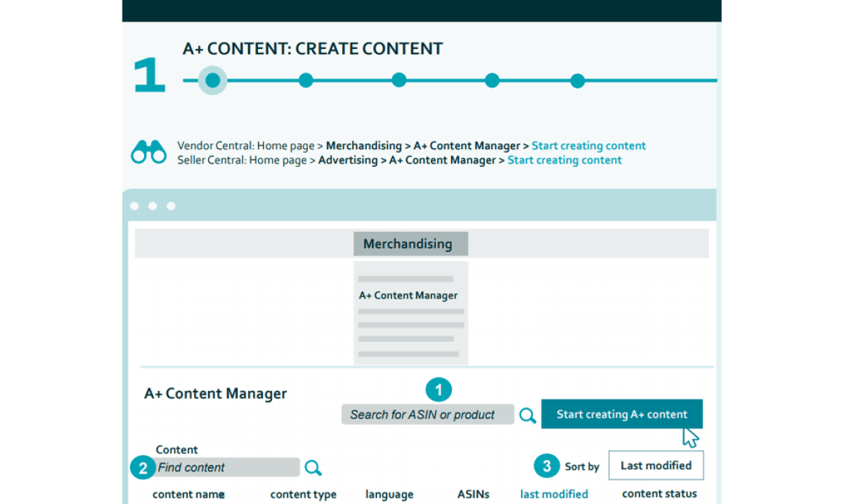843x504 pixels.
Task: Click Vendor Central Start creating content link
Action: (x=589, y=145)
